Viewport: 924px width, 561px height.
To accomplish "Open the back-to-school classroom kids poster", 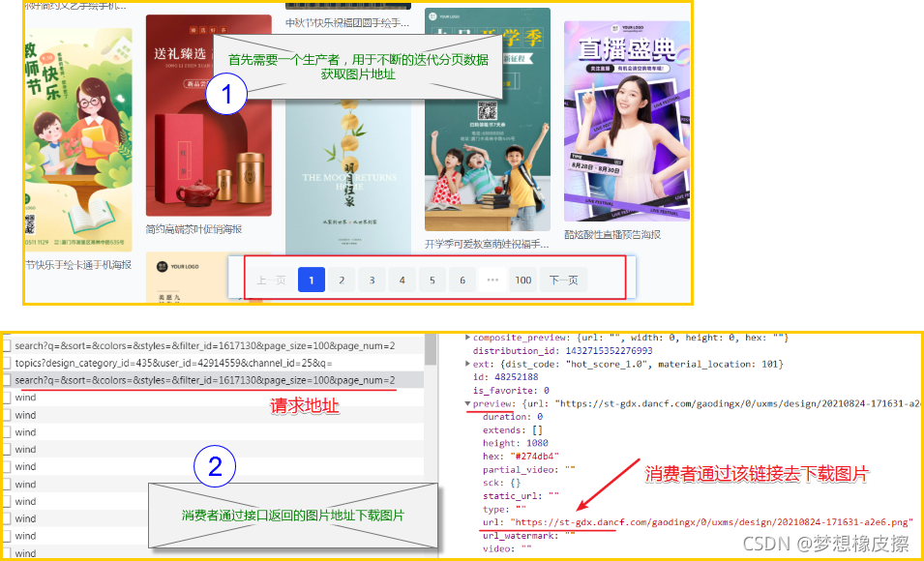I will click(488, 120).
